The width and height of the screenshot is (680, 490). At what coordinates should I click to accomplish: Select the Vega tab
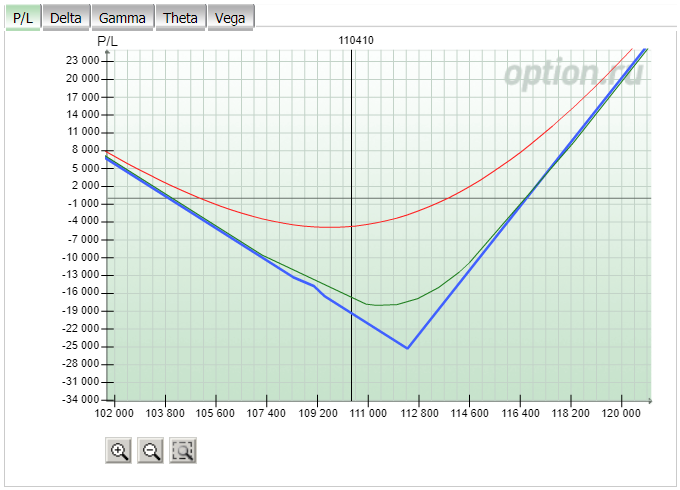[x=231, y=18]
